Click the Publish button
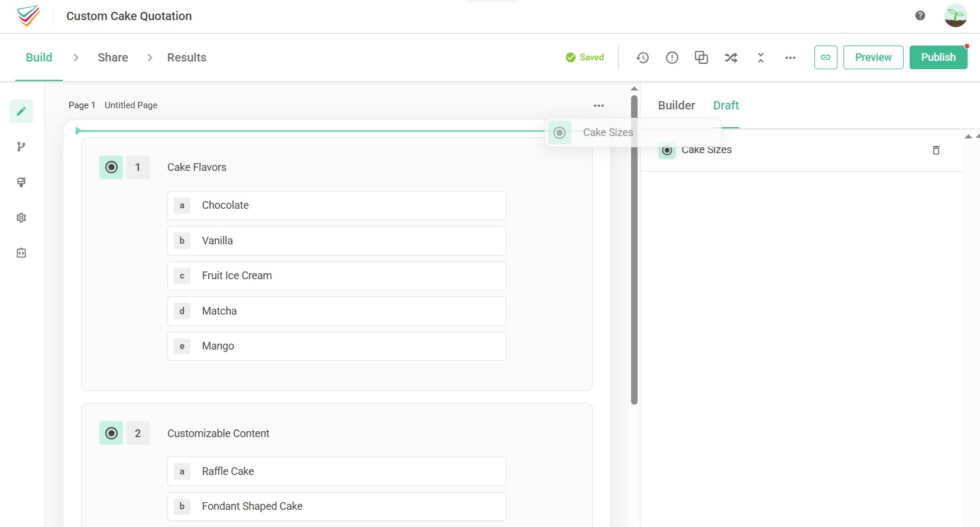The width and height of the screenshot is (980, 527). point(938,57)
